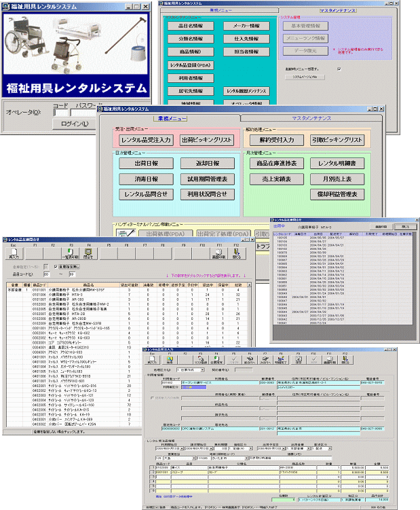Toggle the greyed user-input checkbox in order entry
Viewport: 420px width, 510px height.
tap(152, 398)
